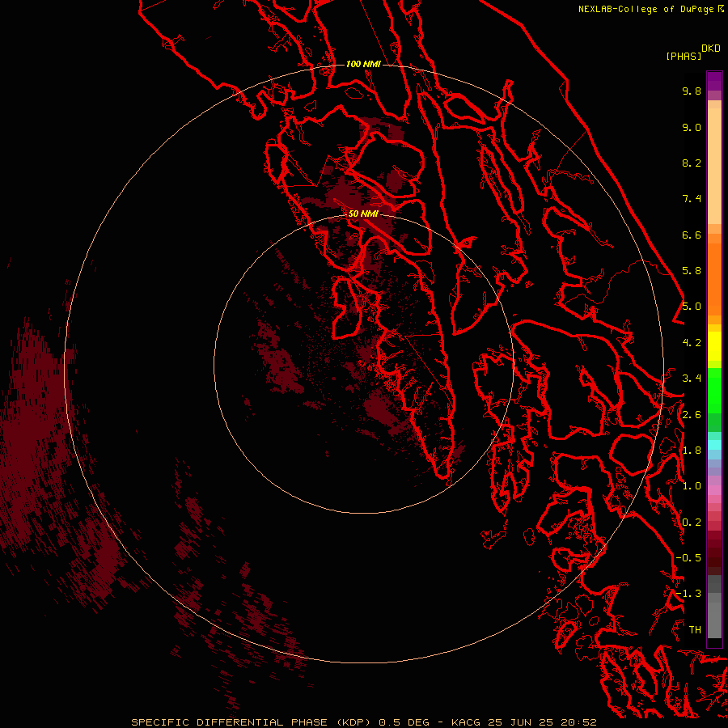Viewport: 728px width, 728px height.
Task: Click the [PHAS] color scale unit label
Action: click(x=684, y=56)
